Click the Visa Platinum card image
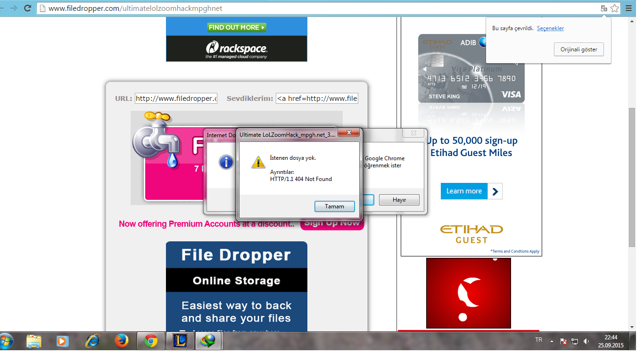The width and height of the screenshot is (644, 362). point(471,68)
